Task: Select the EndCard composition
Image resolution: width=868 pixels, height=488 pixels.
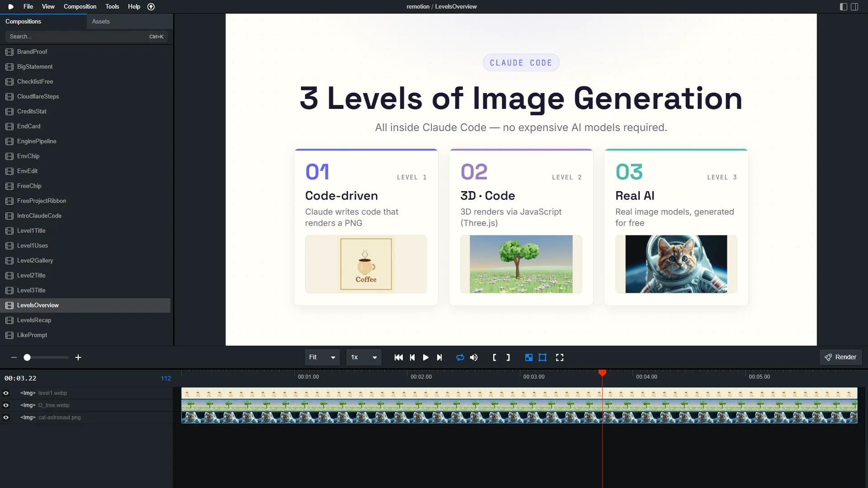Action: pos(85,127)
